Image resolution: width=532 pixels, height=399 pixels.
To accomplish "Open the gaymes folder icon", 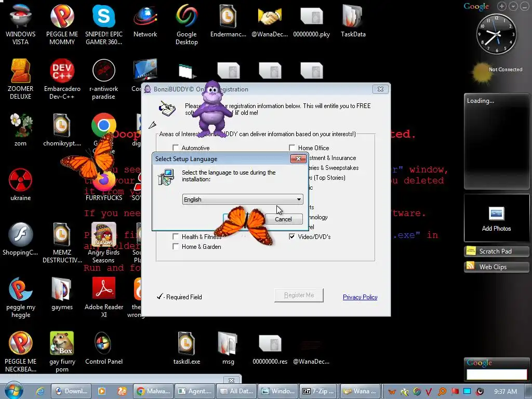I will 62,294.
